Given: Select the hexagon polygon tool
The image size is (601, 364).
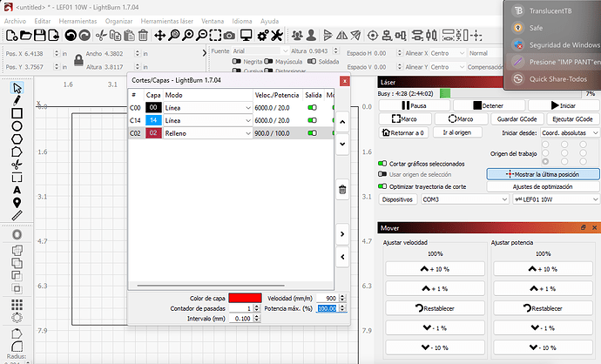Looking at the screenshot, I should (x=17, y=139).
